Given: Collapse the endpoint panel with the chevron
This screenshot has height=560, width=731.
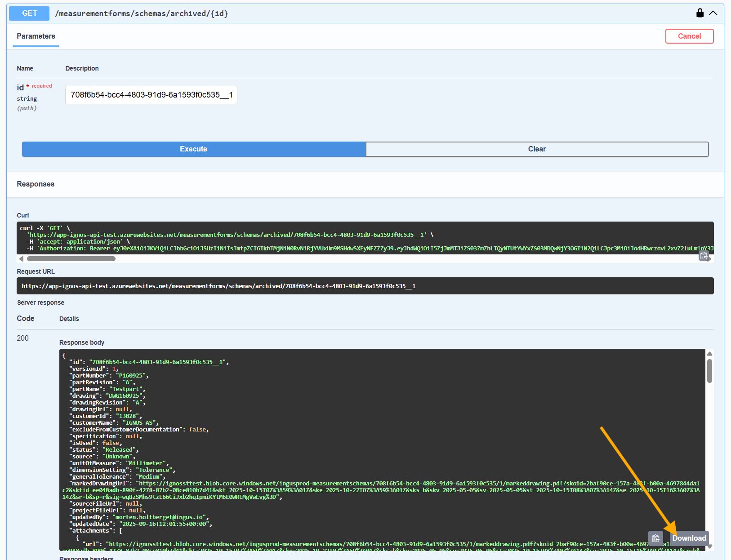Looking at the screenshot, I should 713,13.
